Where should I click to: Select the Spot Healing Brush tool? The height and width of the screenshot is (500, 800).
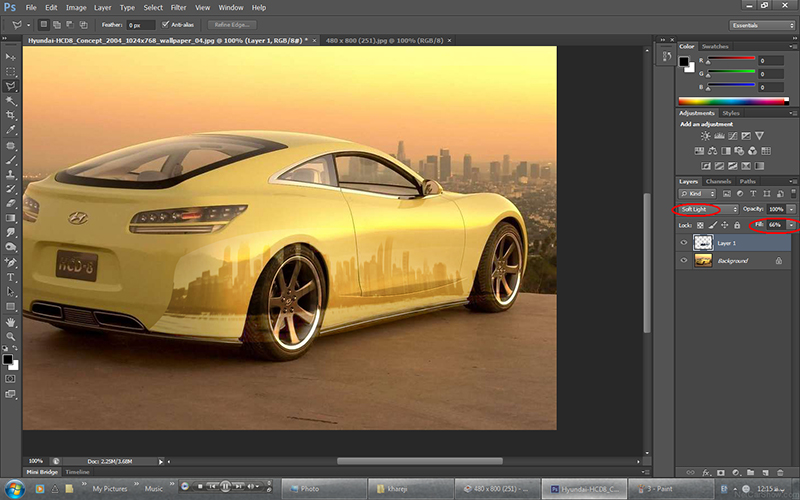click(x=10, y=146)
